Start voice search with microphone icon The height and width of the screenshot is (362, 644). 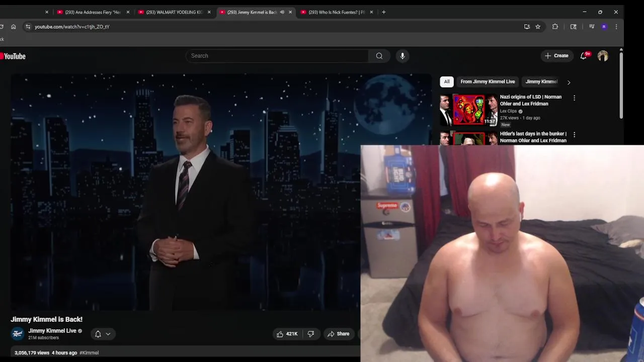403,56
